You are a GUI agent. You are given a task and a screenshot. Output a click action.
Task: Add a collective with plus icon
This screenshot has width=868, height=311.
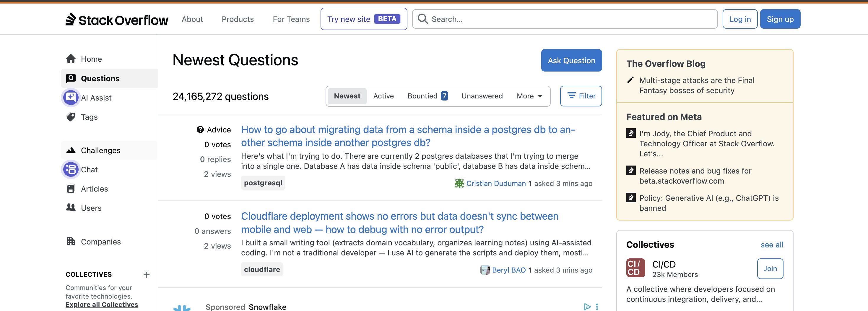[x=146, y=275]
